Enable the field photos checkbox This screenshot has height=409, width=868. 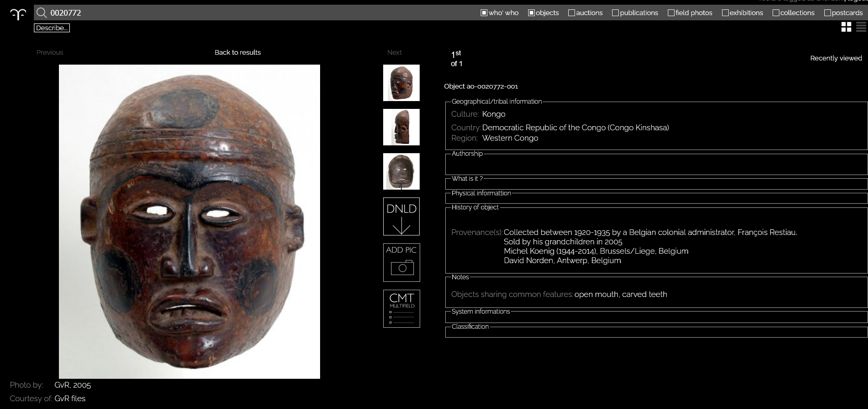(671, 13)
